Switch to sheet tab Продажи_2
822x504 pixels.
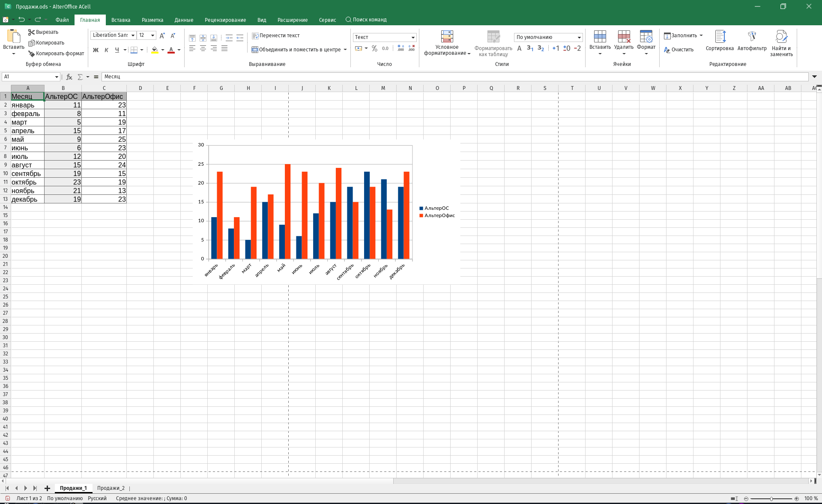[111, 488]
